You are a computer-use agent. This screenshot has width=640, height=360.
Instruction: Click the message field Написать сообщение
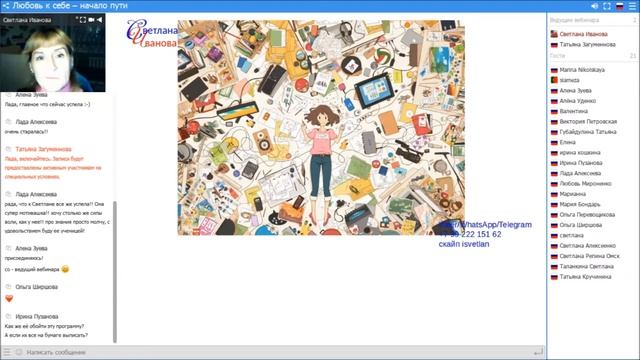click(278, 352)
